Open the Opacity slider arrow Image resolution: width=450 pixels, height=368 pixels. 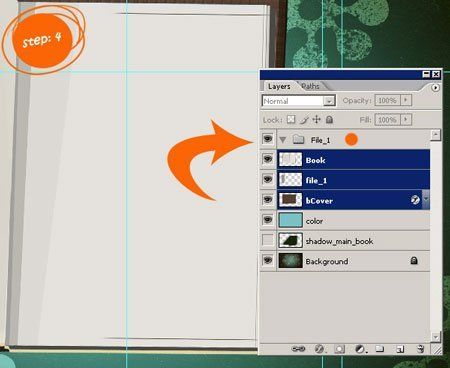[x=406, y=100]
